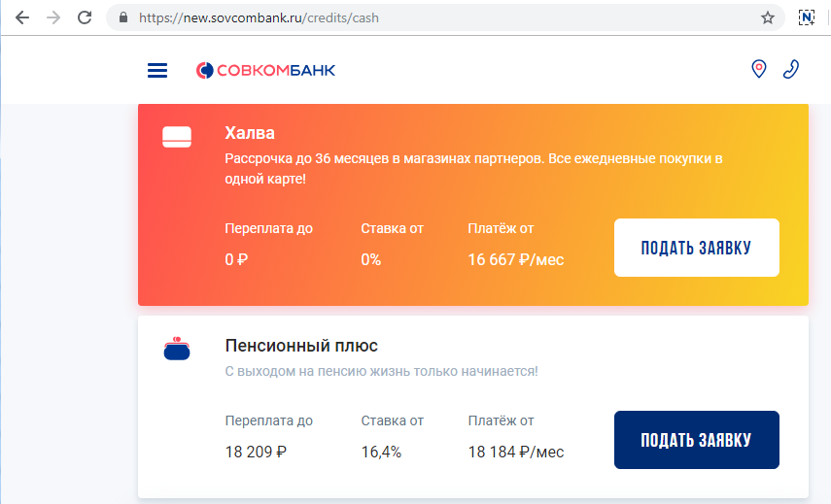Click the phone contact icon

point(791,69)
